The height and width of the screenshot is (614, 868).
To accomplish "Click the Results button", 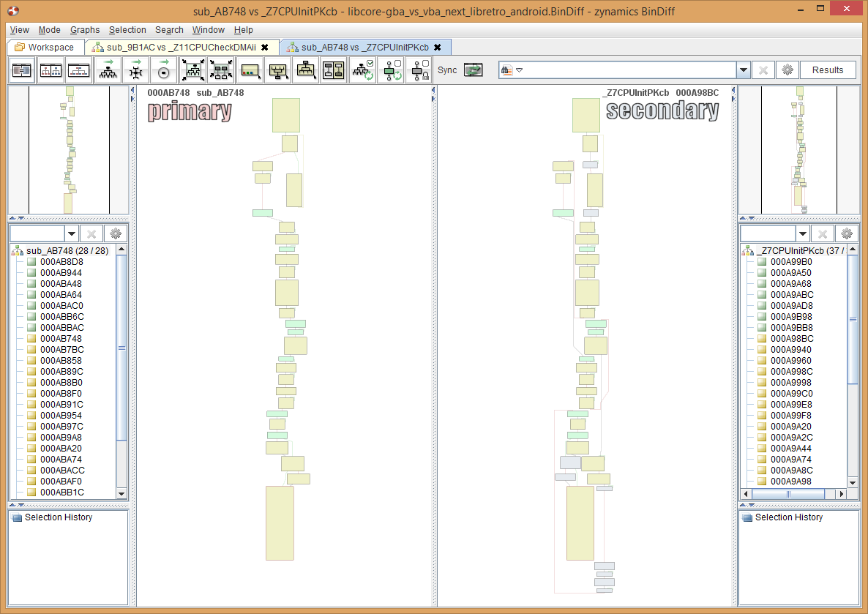I will pos(828,70).
